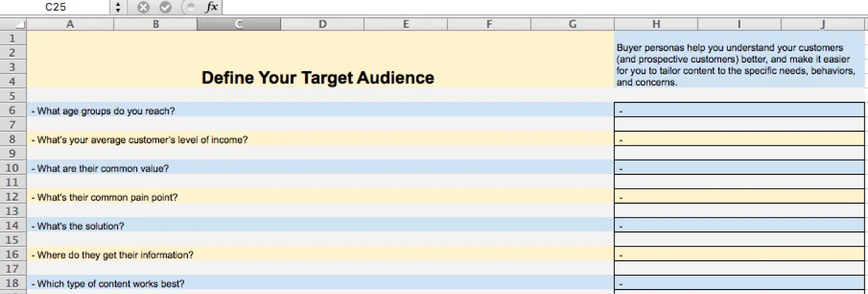Click answer cell for common pain point question
This screenshot has width=868, height=294.
point(739,197)
